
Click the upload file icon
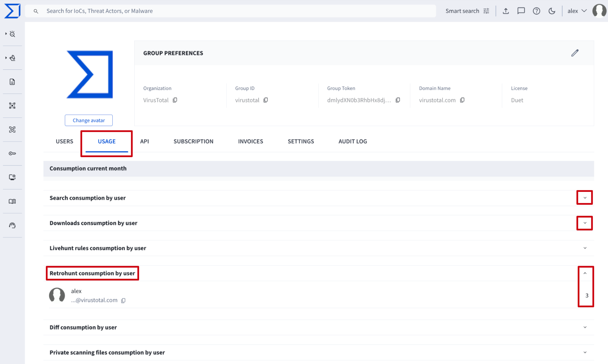click(506, 11)
